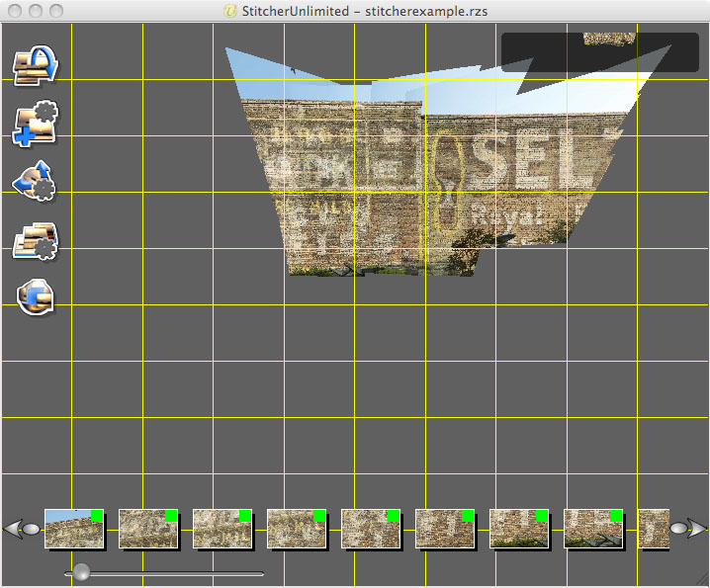
Task: Toggle the green square on the sky thumbnail
Action: coord(97,516)
